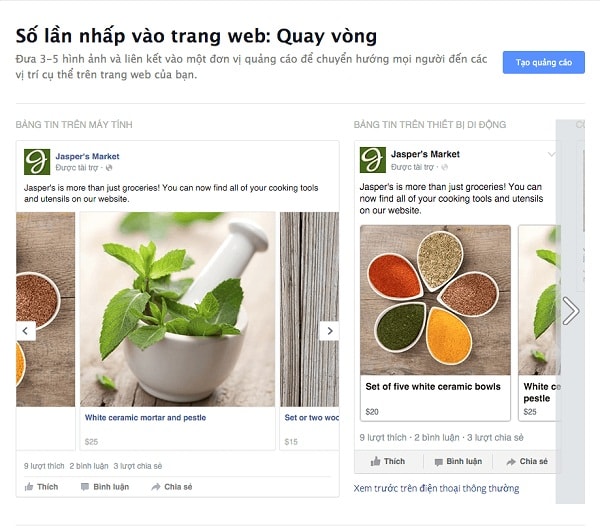Tap the Thích button in the mobile preview
Screen dimensions: 600x532
coord(388,462)
